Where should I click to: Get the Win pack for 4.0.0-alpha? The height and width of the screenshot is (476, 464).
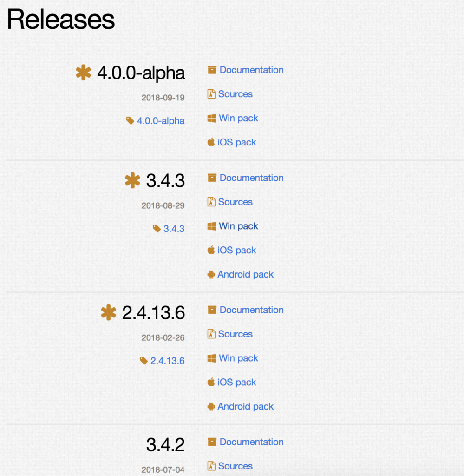tap(238, 118)
